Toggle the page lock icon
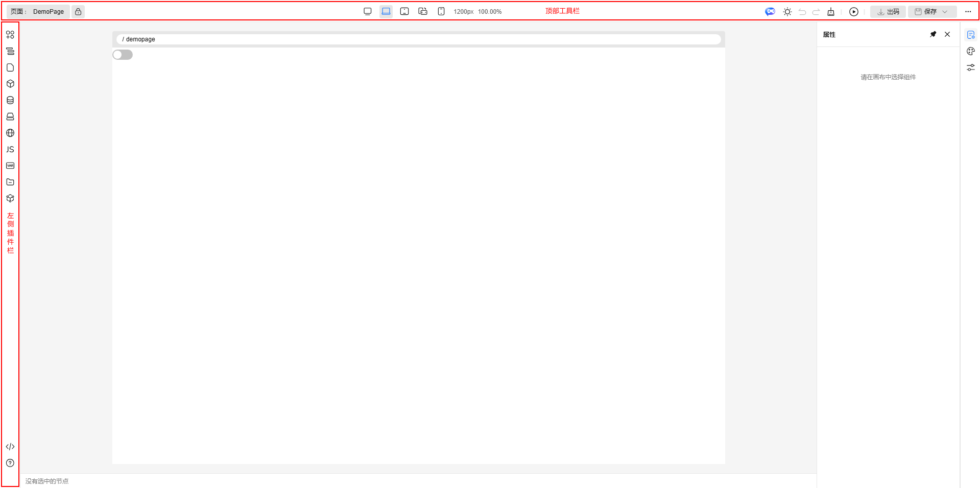The width and height of the screenshot is (980, 488). click(x=78, y=12)
